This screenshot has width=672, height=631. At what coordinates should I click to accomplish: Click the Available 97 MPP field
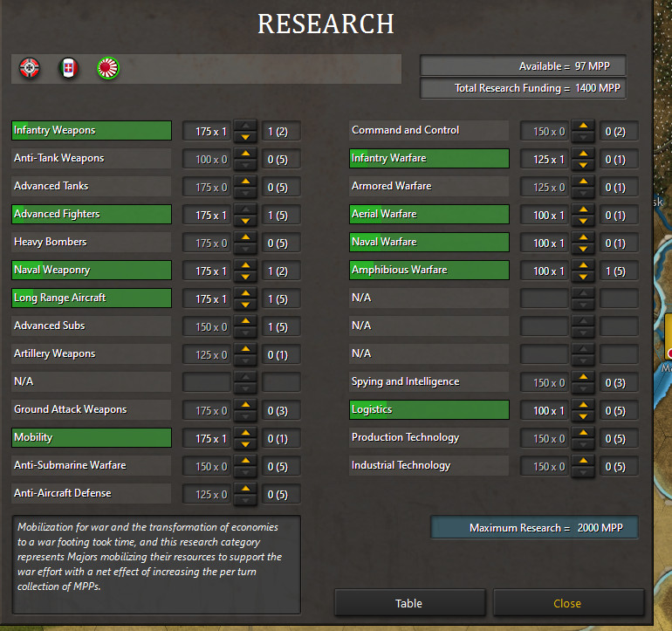pos(523,66)
